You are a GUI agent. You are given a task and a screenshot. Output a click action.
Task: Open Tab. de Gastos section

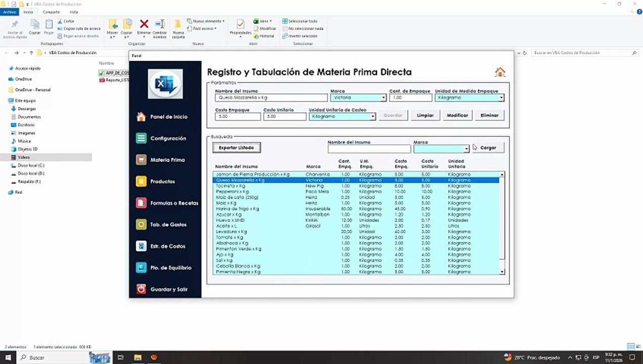162,224
